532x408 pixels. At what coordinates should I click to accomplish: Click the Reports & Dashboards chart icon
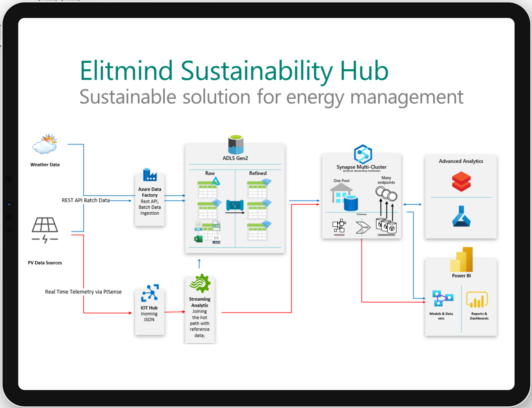tap(477, 300)
